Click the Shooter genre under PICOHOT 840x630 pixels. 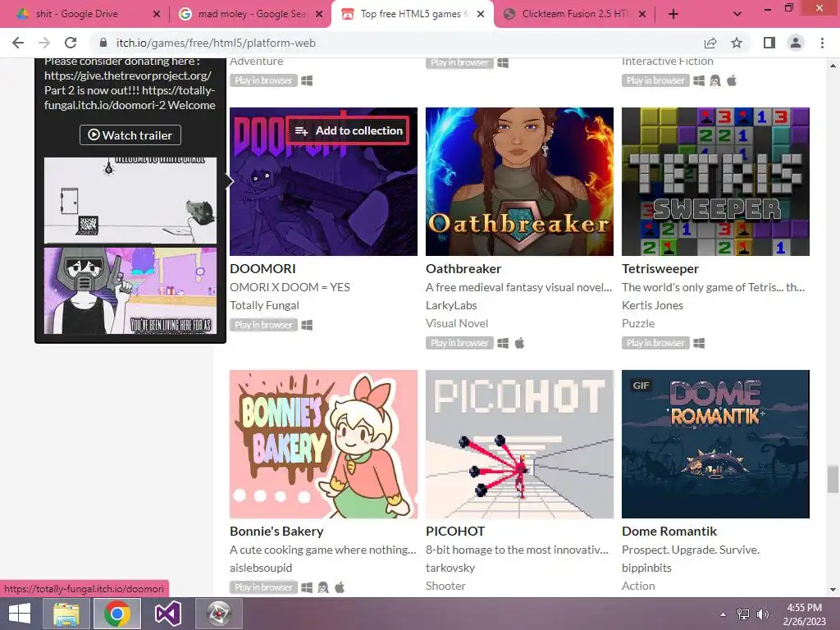[x=445, y=586]
